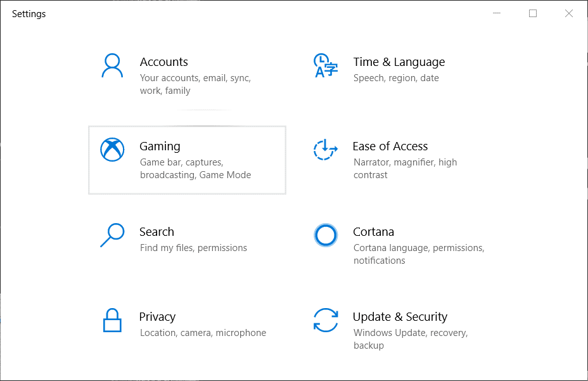
Task: Open the Time & Language heading
Action: point(399,62)
